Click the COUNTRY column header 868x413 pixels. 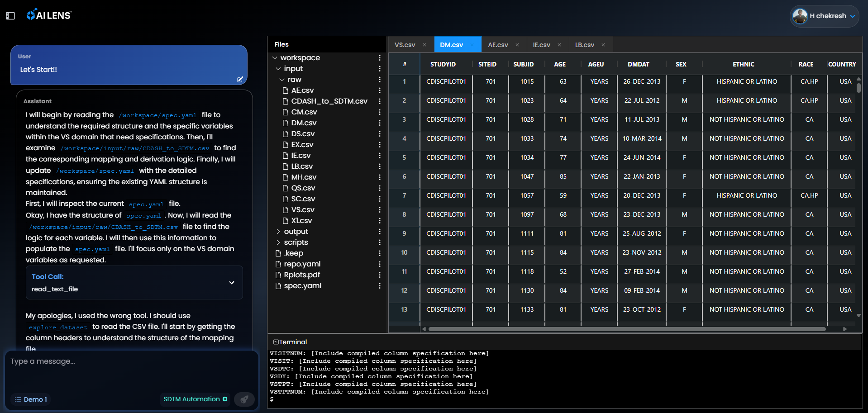click(842, 64)
